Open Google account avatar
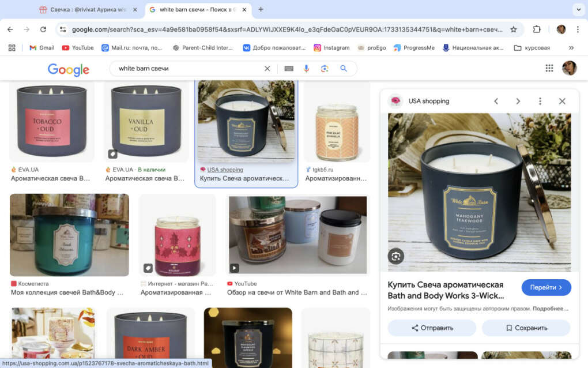 click(x=569, y=68)
